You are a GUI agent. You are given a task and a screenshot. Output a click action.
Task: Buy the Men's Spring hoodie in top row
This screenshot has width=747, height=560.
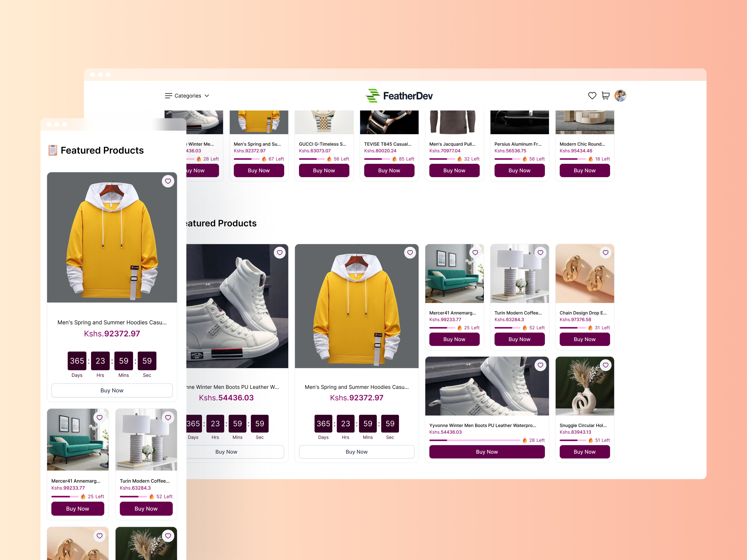pos(259,171)
